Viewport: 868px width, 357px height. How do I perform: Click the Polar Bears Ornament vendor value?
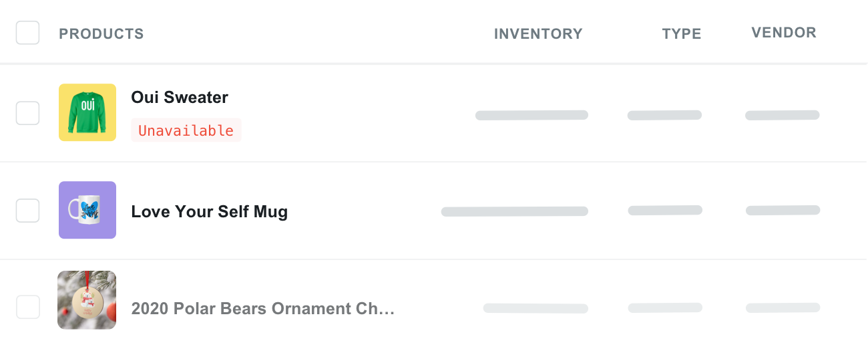click(783, 308)
